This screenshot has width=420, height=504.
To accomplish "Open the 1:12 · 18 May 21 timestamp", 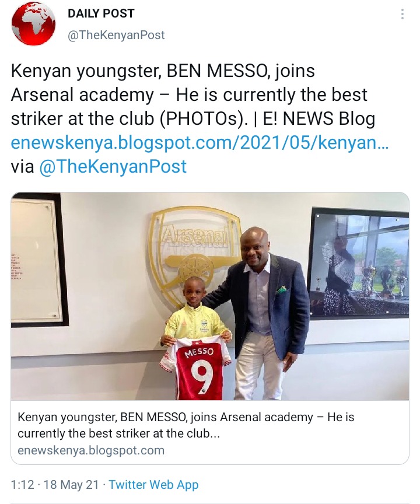I will [55, 485].
